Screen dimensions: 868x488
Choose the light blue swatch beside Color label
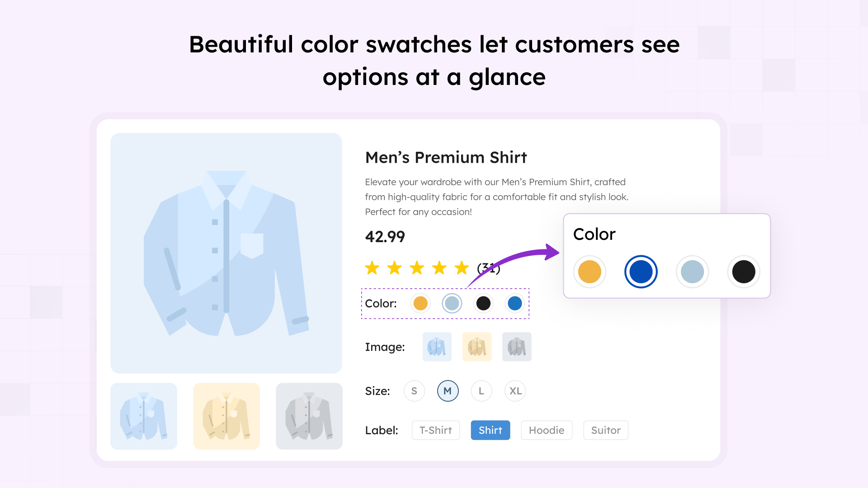click(x=452, y=303)
